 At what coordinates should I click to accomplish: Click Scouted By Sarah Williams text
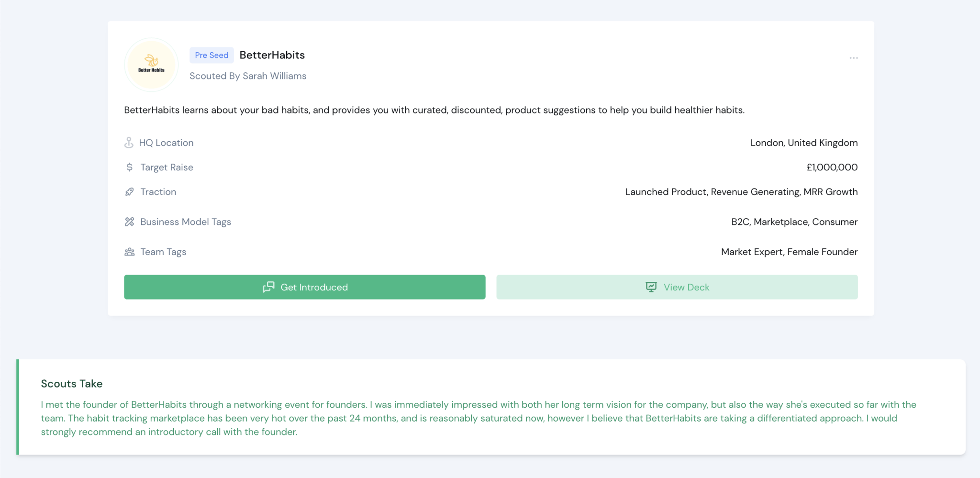click(248, 76)
